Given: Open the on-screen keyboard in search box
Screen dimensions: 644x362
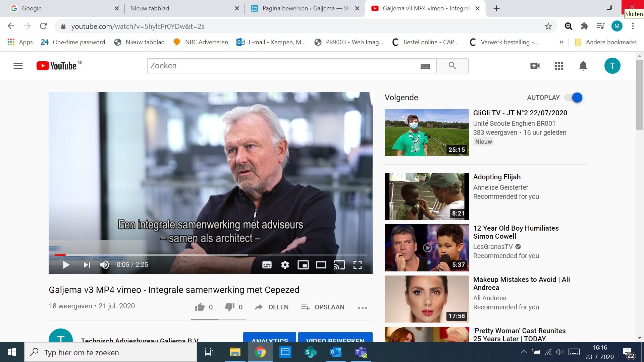Looking at the screenshot, I should (425, 66).
